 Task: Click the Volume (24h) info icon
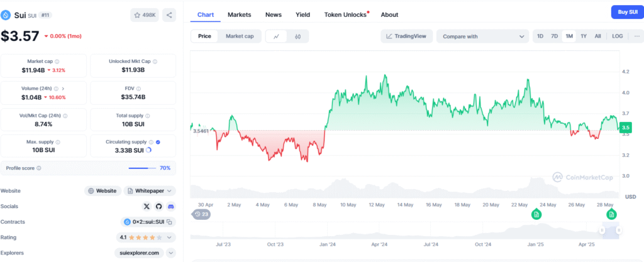[56, 89]
